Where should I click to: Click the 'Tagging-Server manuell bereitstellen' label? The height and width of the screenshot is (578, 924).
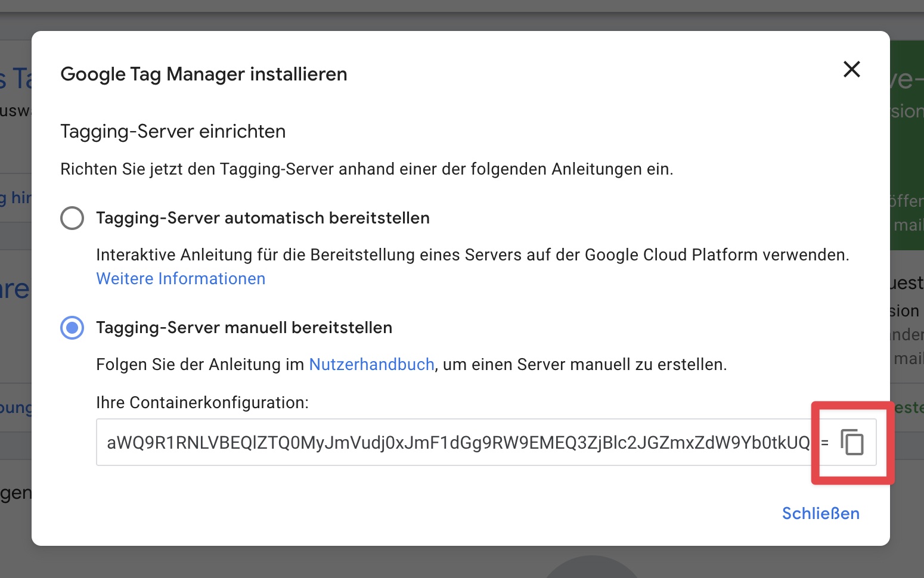[244, 328]
